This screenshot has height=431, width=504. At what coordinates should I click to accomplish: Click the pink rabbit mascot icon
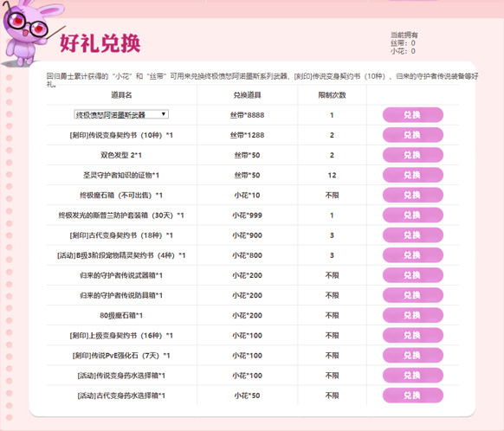pos(28,32)
